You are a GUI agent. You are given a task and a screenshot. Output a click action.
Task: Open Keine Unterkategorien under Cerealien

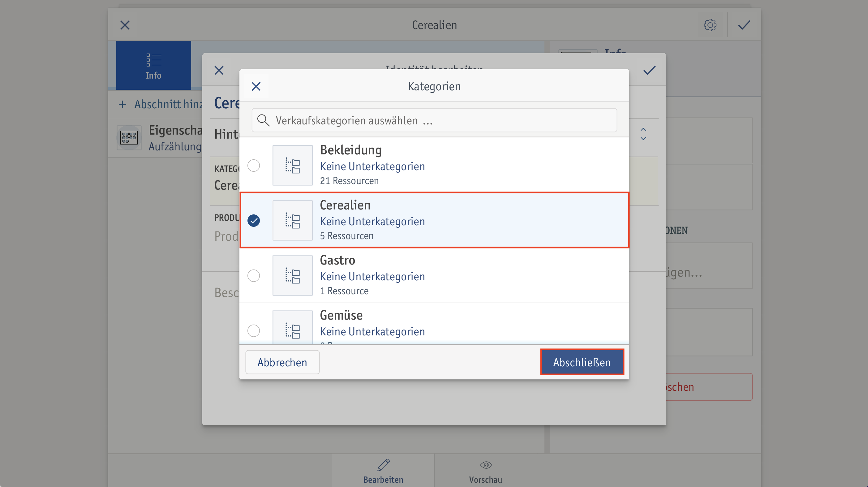(x=372, y=222)
